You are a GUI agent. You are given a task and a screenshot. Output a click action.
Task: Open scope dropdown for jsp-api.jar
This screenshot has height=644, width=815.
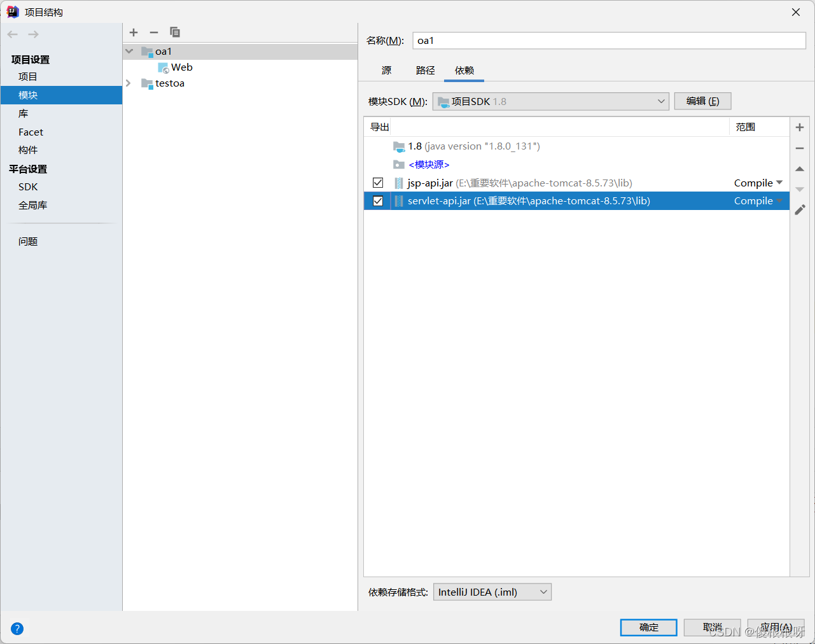click(779, 183)
